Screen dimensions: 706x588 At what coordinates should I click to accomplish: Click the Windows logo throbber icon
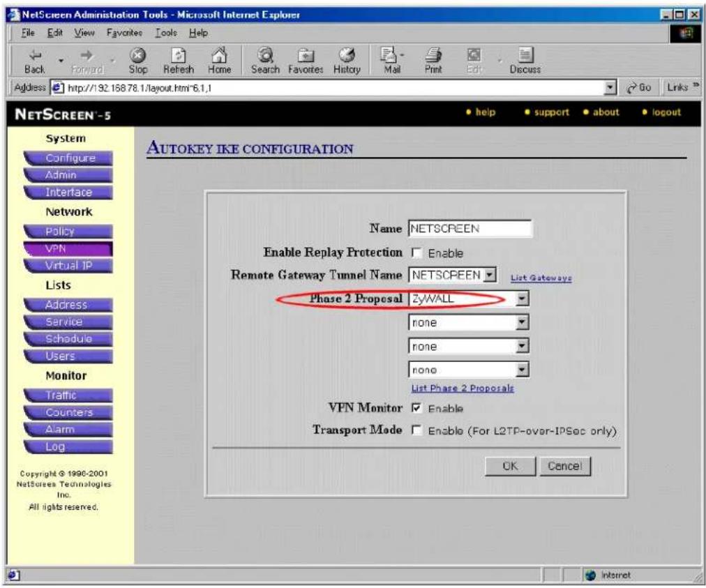[x=686, y=33]
